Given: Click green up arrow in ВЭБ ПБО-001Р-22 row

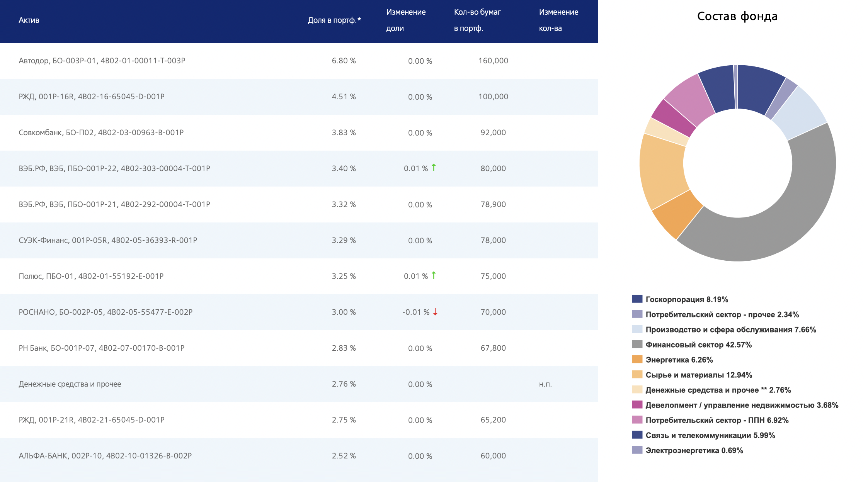Looking at the screenshot, I should 434,168.
